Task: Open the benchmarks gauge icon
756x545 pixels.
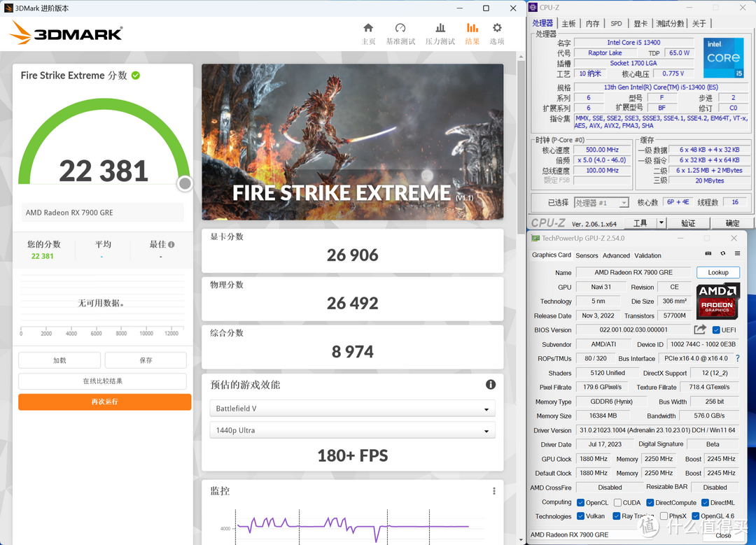Action: tap(400, 28)
